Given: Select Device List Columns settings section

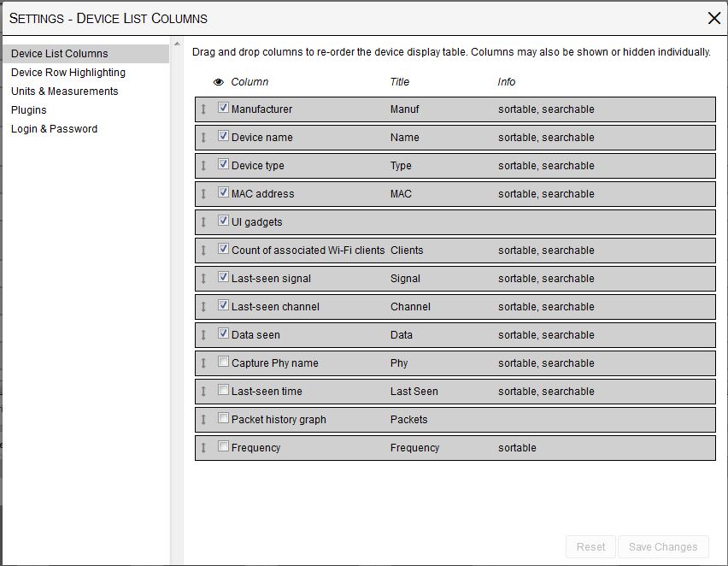Looking at the screenshot, I should [x=86, y=54].
